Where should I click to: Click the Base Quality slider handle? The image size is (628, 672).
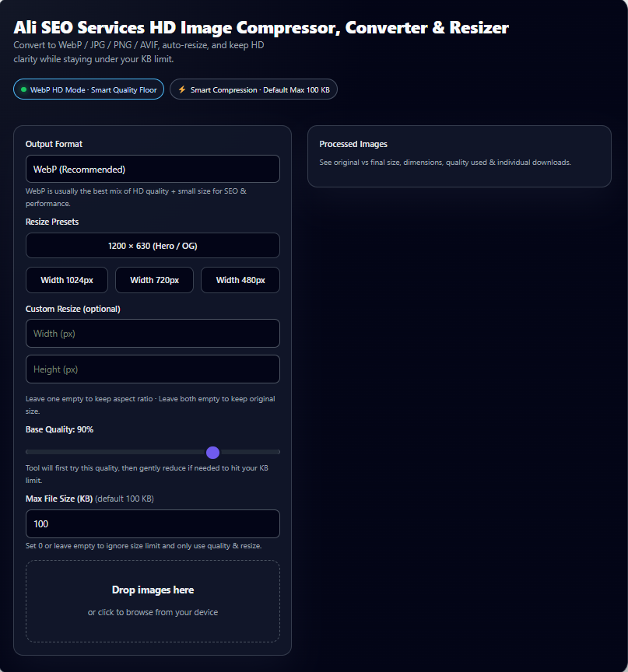(212, 452)
